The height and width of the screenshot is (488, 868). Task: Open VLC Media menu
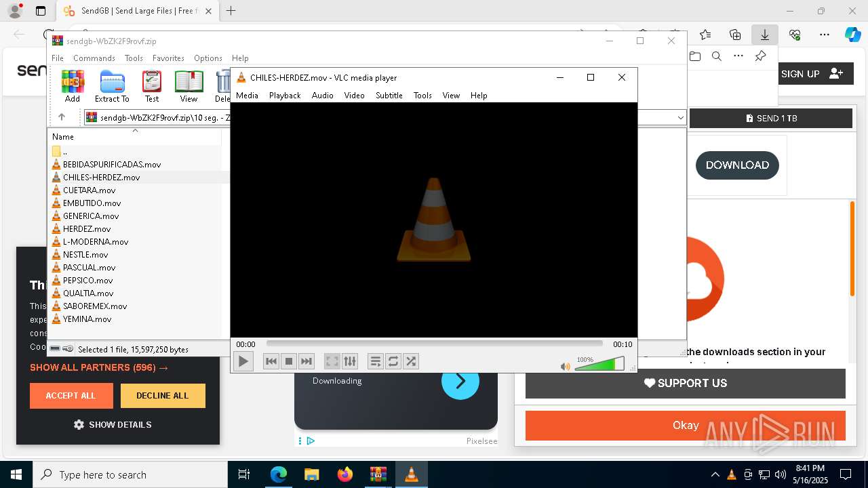pos(247,96)
